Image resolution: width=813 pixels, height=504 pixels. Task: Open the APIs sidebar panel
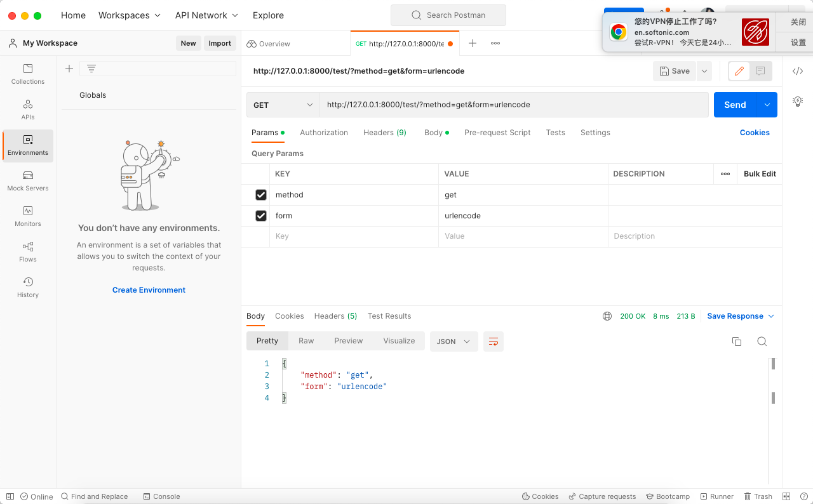tap(28, 109)
